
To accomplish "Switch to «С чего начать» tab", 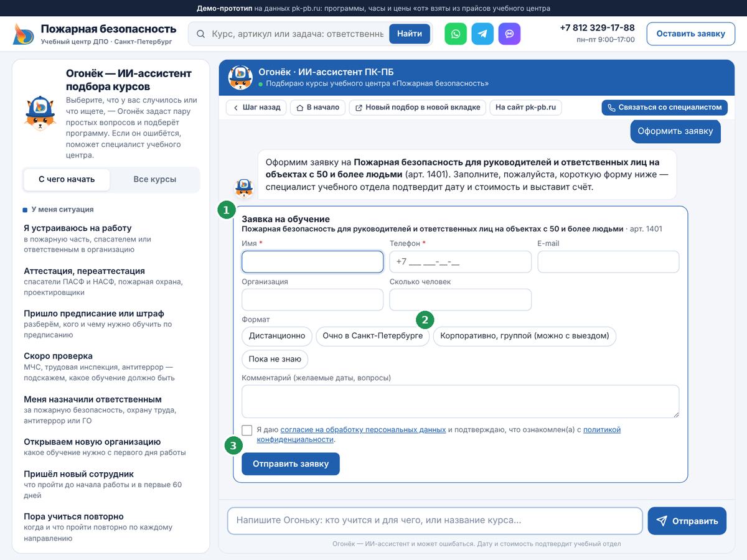I will [x=67, y=179].
